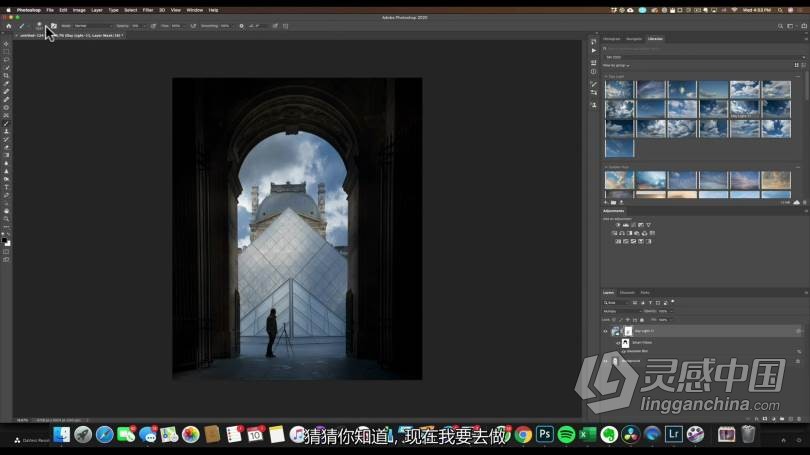Open the Image menu
The width and height of the screenshot is (810, 455).
tap(79, 10)
